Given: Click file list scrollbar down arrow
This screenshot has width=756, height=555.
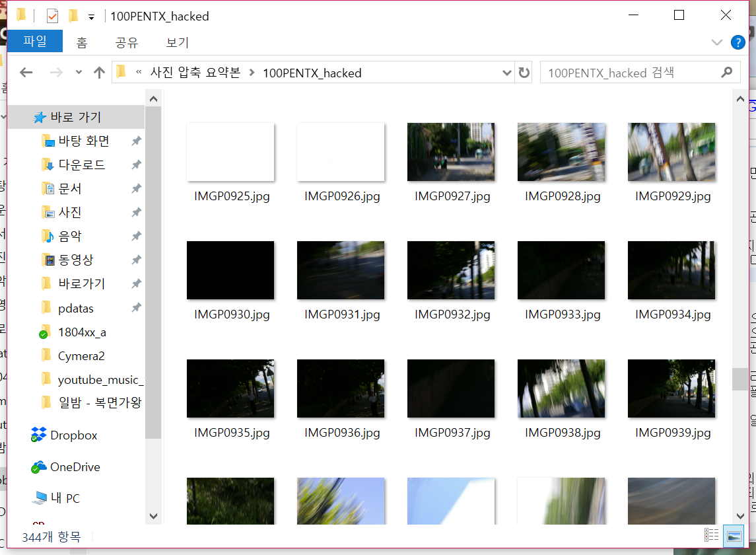Looking at the screenshot, I should coord(740,517).
